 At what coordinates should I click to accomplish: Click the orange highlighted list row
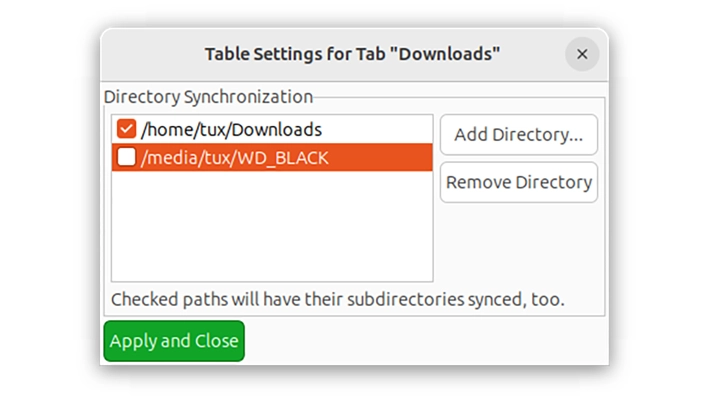tap(272, 157)
